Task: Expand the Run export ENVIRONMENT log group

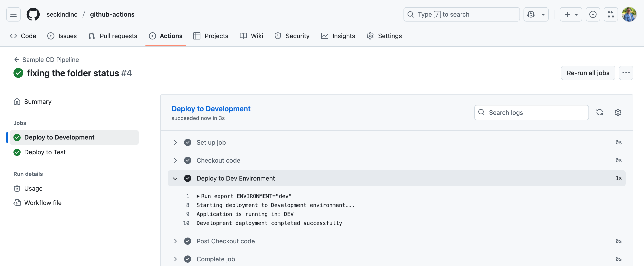Action: (198, 196)
